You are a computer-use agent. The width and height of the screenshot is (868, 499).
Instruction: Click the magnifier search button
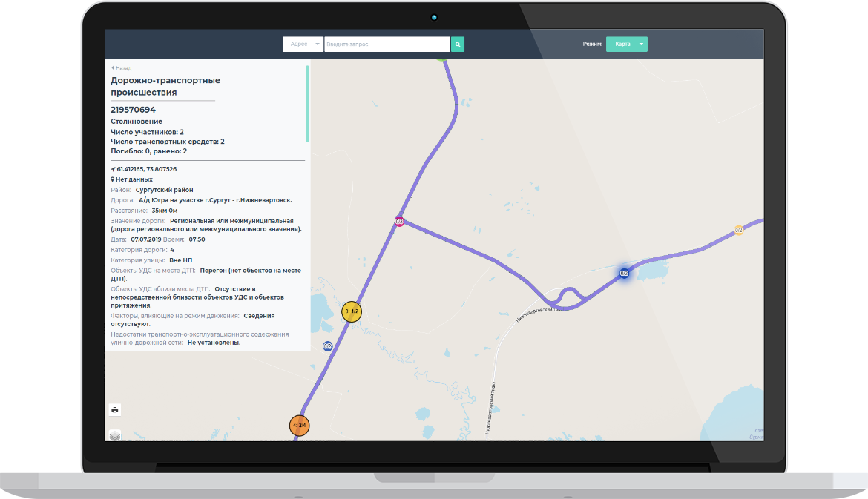[457, 44]
